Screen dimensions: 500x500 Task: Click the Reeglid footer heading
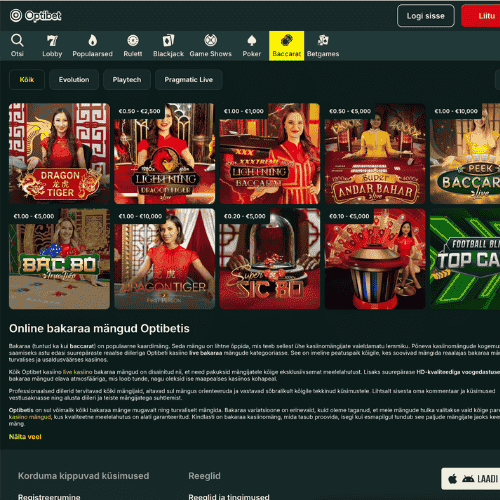coord(204,476)
